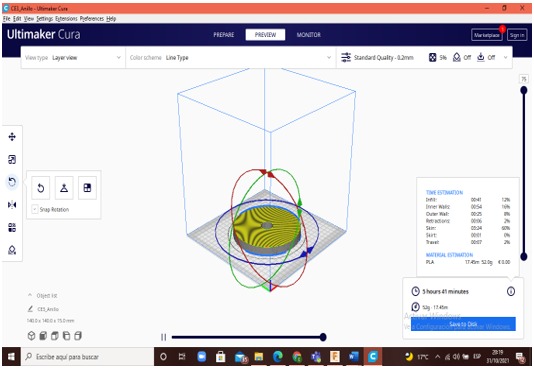Open the Marketplace

[487, 35]
